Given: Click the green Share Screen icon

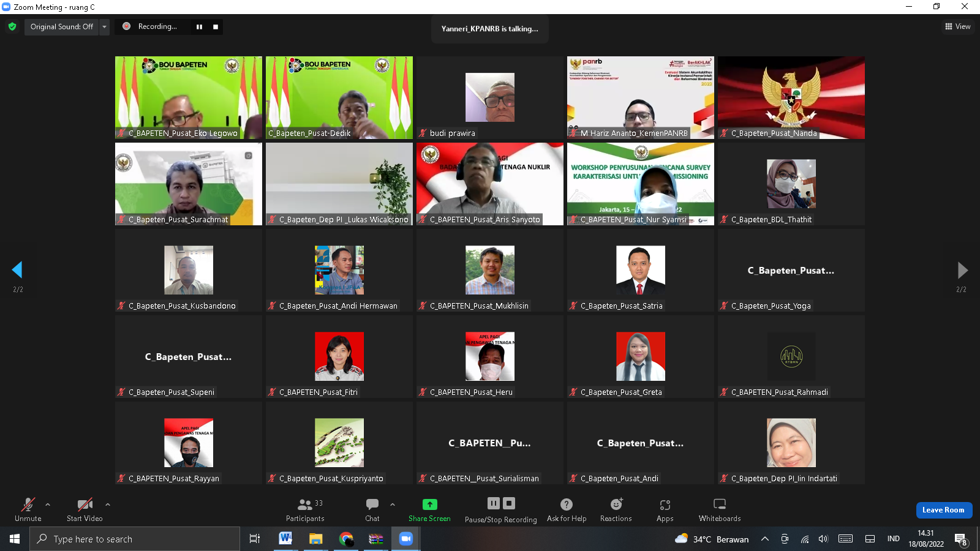Looking at the screenshot, I should (x=429, y=504).
